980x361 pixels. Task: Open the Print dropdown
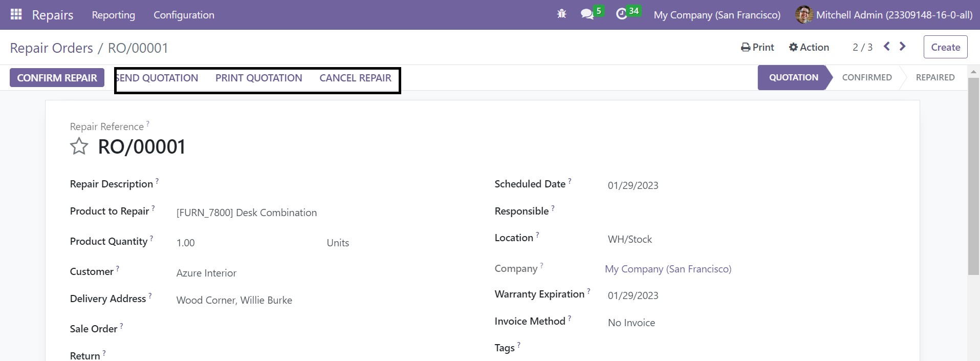[x=757, y=47]
